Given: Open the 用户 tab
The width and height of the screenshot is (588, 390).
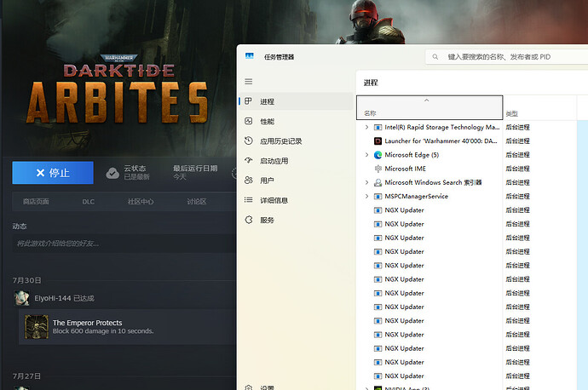Looking at the screenshot, I should tap(297, 181).
